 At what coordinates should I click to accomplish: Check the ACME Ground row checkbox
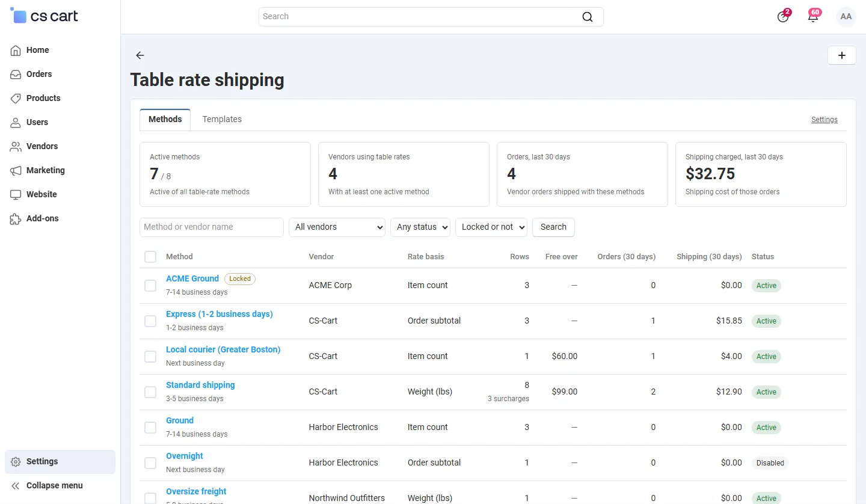point(150,286)
